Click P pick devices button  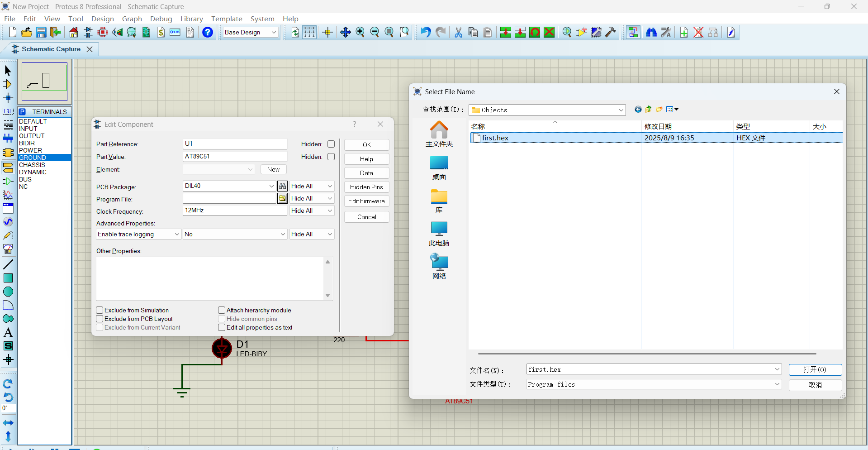click(22, 112)
